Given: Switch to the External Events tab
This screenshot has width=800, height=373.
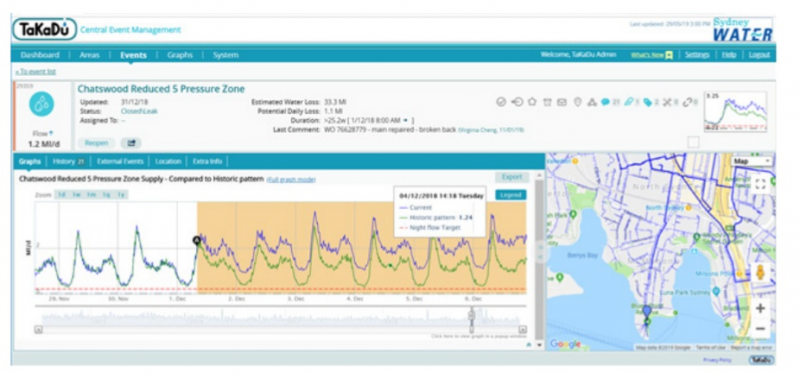Looking at the screenshot, I should (x=120, y=161).
